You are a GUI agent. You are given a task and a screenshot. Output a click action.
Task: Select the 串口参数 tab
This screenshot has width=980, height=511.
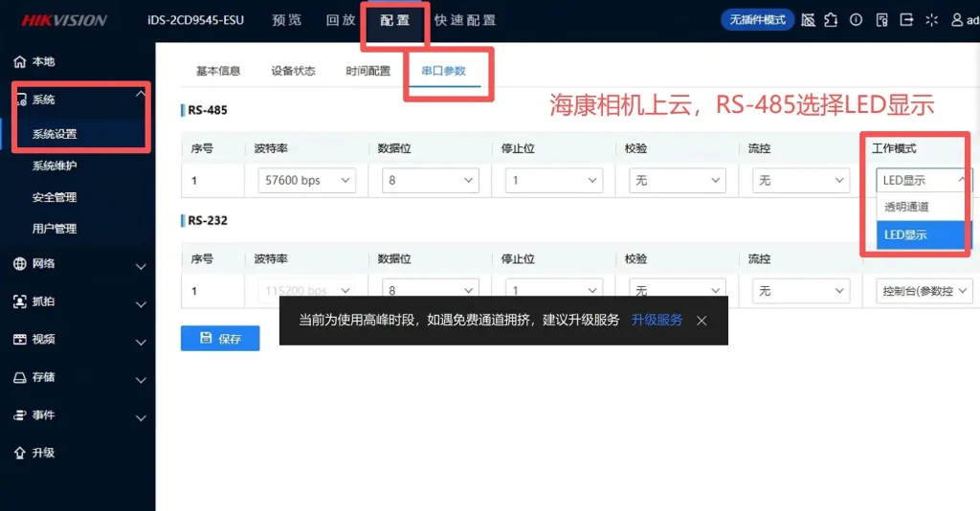click(444, 71)
